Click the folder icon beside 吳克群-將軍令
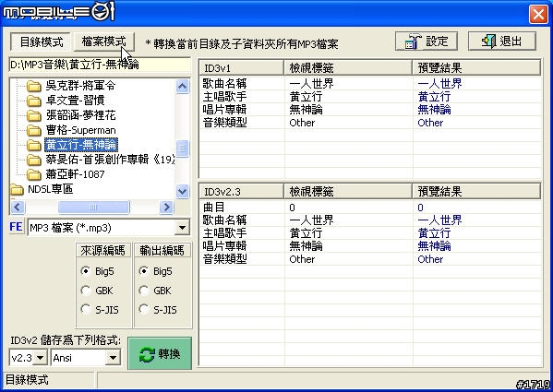553x392 pixels. [34, 86]
